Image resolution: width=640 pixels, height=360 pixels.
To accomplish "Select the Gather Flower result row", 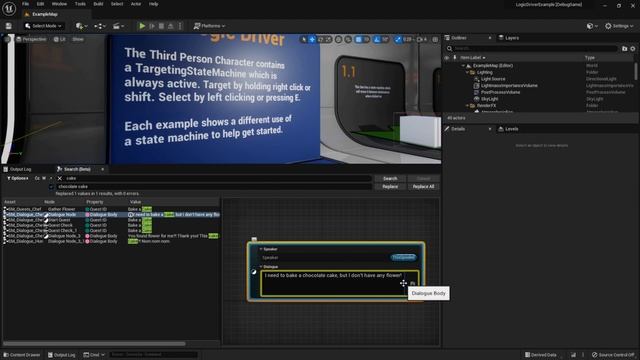I will 111,209.
